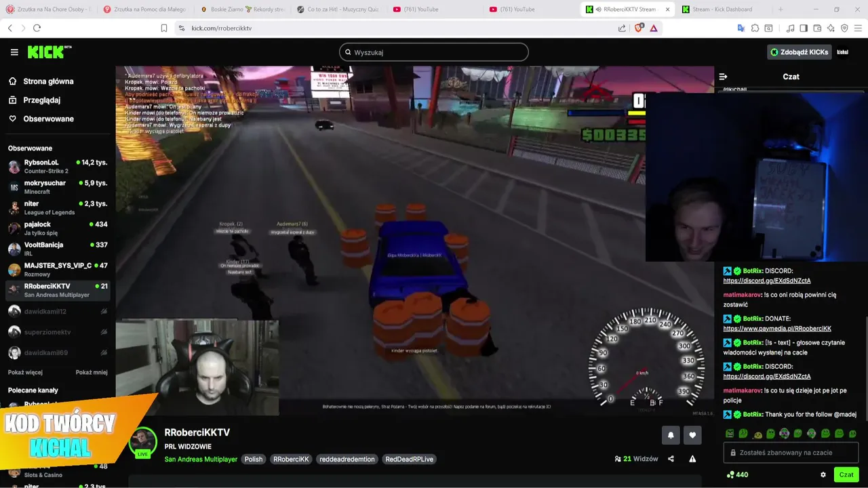Click the green Czat send button
Viewport: 868px width, 488px height.
coord(846,474)
